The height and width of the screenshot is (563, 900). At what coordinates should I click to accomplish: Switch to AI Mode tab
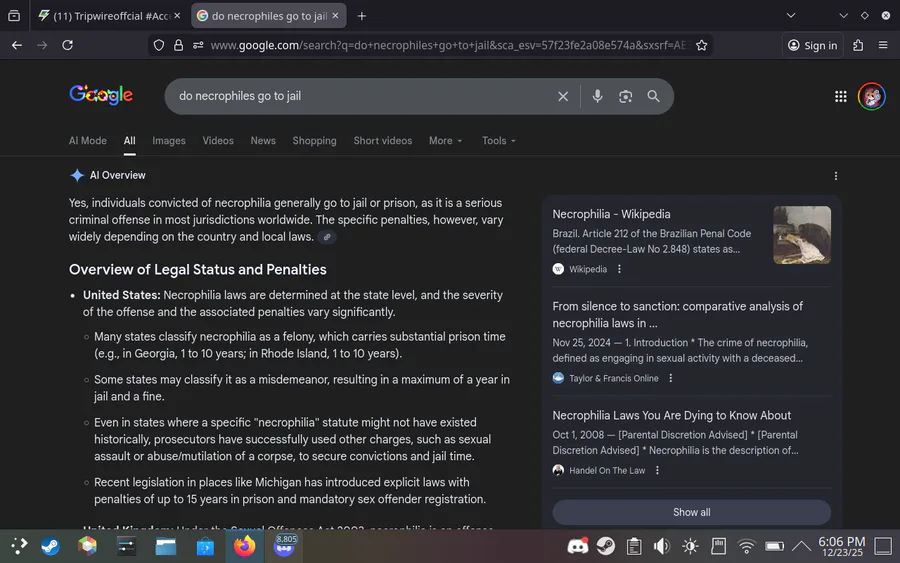88,141
